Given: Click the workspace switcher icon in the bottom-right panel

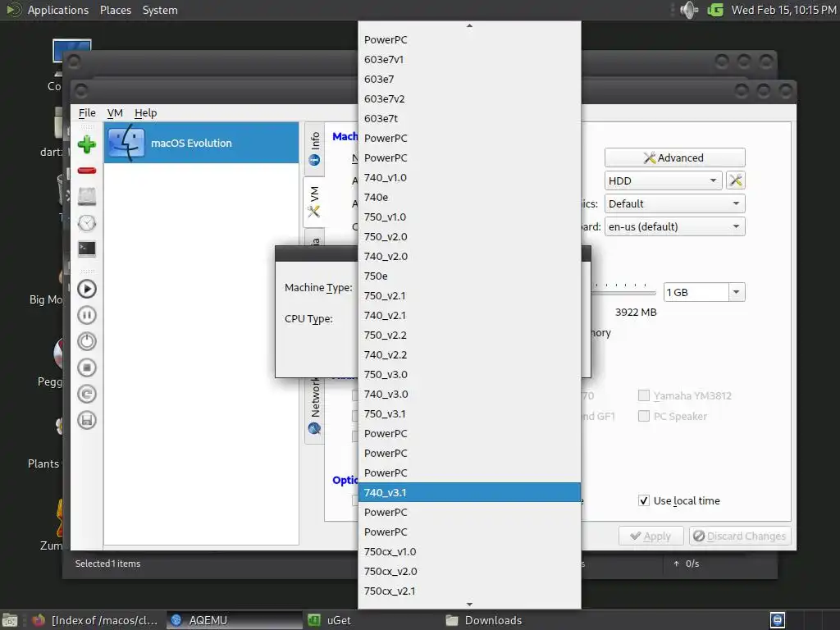Looking at the screenshot, I should tap(778, 620).
